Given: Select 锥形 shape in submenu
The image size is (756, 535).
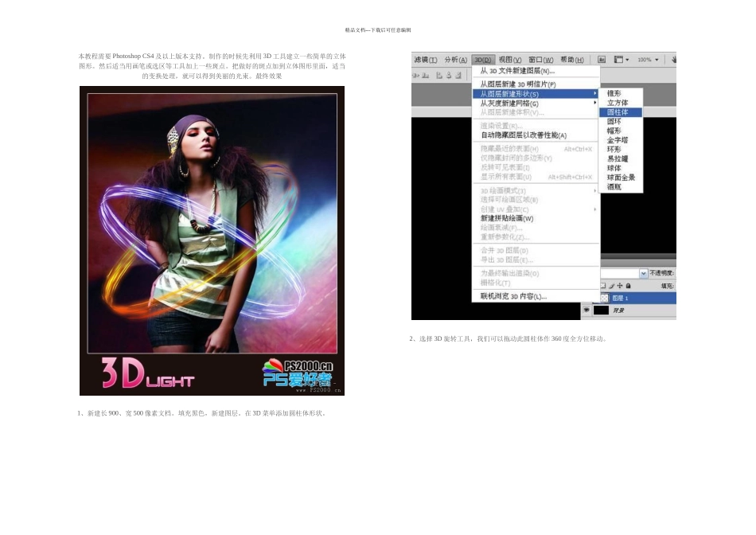Looking at the screenshot, I should (621, 93).
